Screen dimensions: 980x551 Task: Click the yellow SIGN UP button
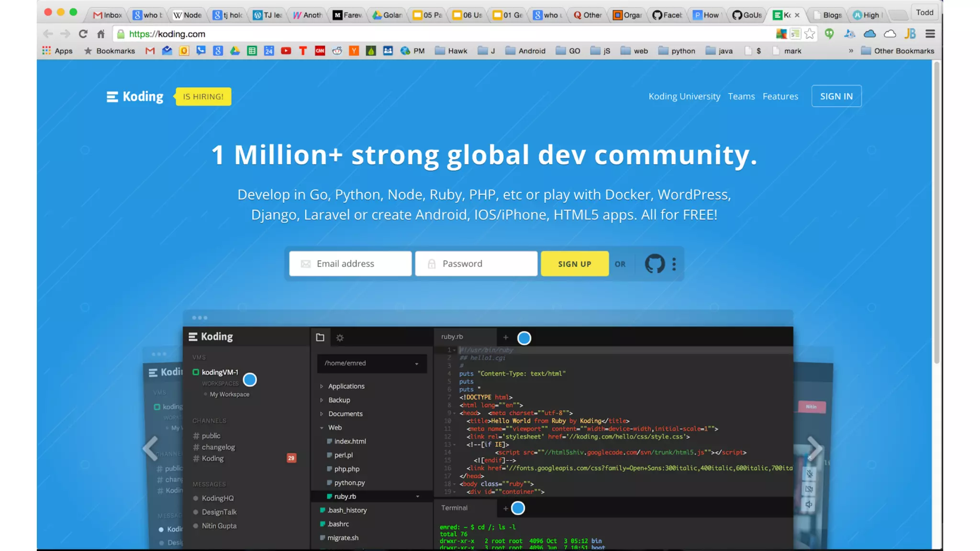coord(574,264)
